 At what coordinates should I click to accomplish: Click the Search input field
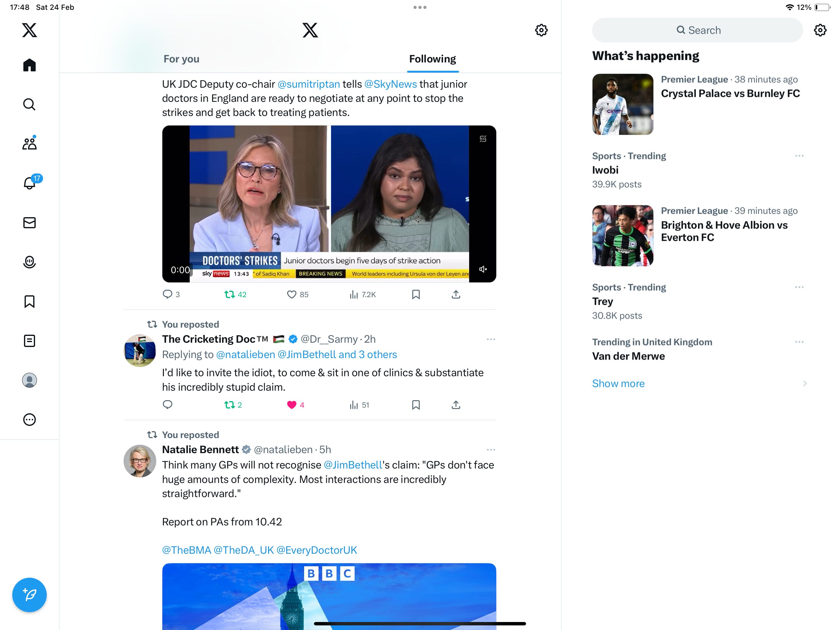click(x=697, y=30)
